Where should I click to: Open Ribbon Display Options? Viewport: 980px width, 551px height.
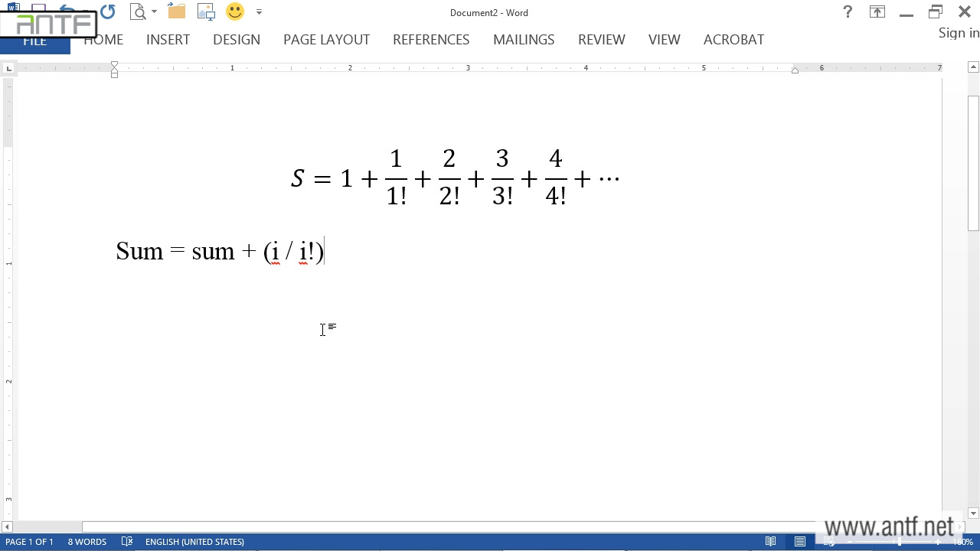(x=877, y=11)
